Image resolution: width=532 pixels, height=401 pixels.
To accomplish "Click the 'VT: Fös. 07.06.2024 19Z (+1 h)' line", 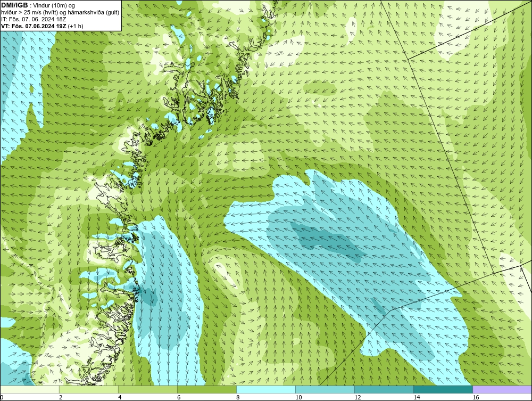I will click(42, 26).
